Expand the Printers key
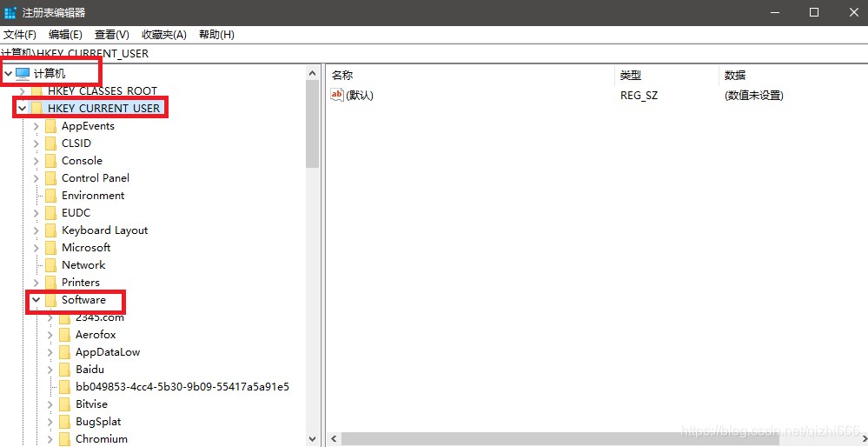The width and height of the screenshot is (868, 447). coord(36,283)
